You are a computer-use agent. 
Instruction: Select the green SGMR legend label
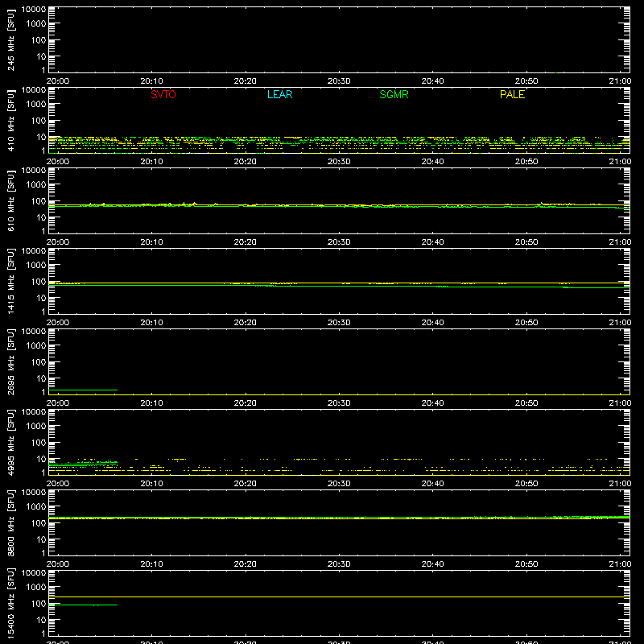(394, 94)
